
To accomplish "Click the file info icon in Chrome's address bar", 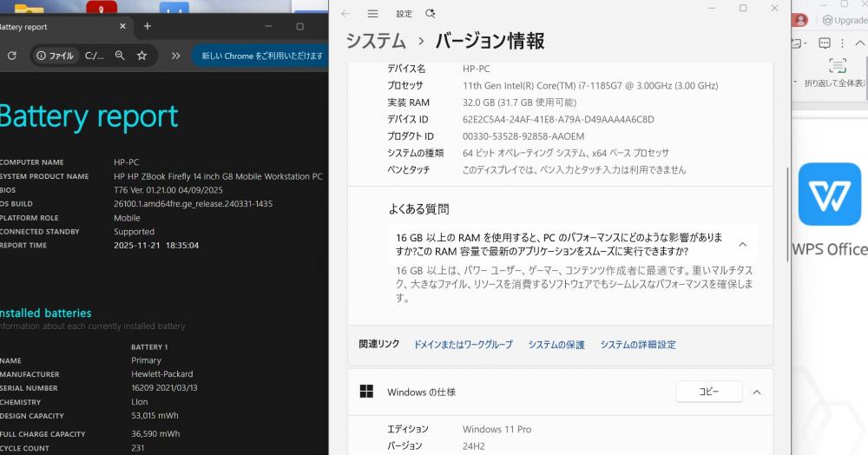I will click(41, 56).
